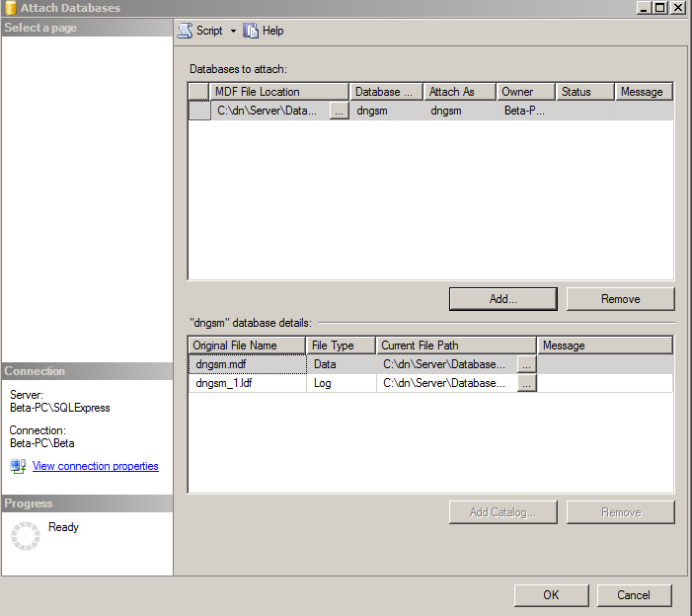This screenshot has width=692, height=616.
Task: Confirm with the OK button
Action: click(x=551, y=595)
